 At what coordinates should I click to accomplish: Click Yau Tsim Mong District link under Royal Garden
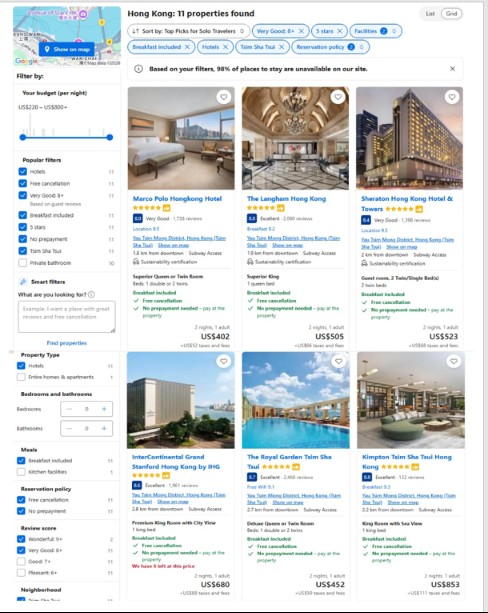tap(294, 499)
